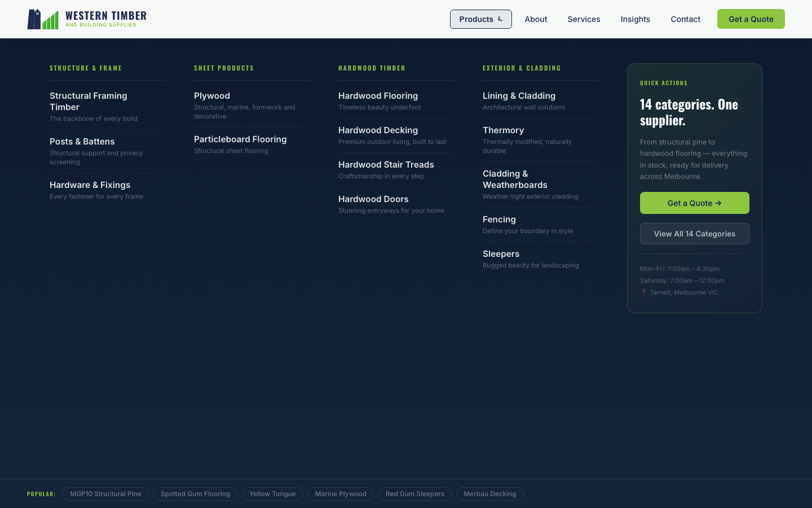
Task: Open Hardwood Decking category
Action: tap(396, 135)
